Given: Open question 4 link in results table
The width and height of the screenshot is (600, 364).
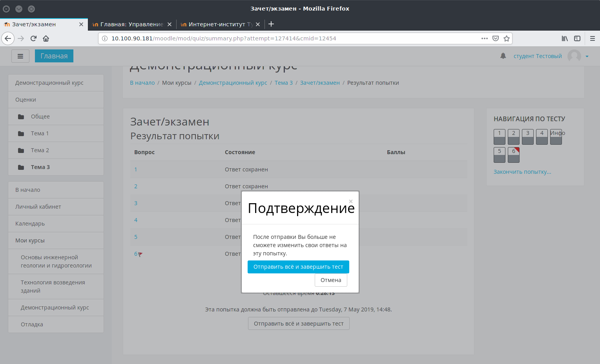Looking at the screenshot, I should [136, 220].
